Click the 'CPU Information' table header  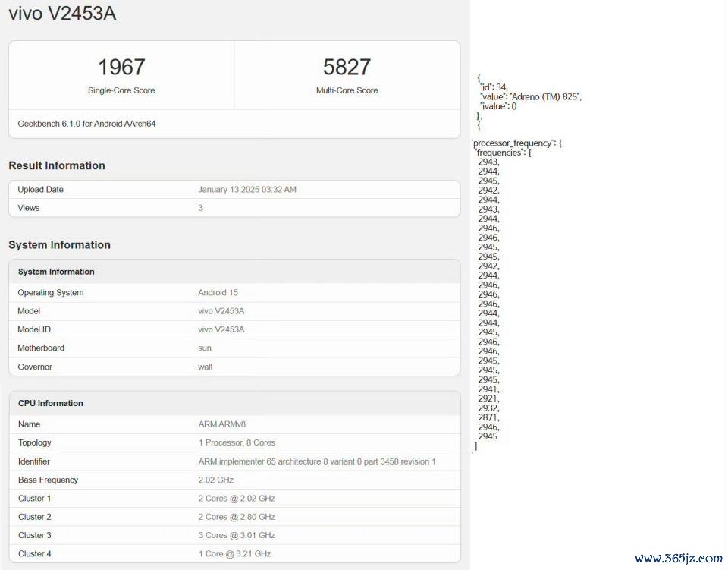point(51,403)
